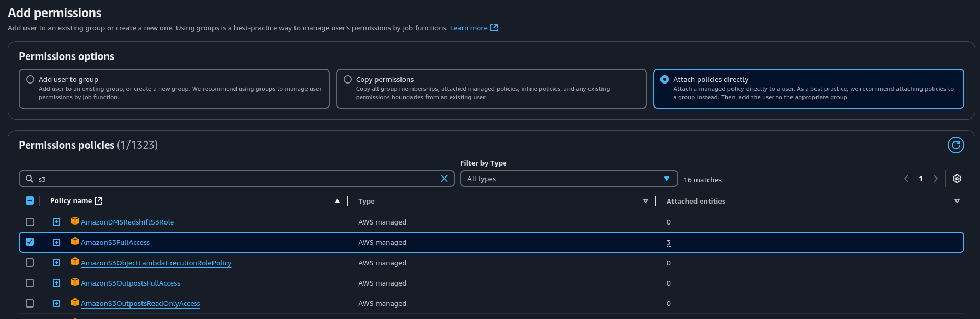The height and width of the screenshot is (319, 980).
Task: Expand AmazonDMSRedshiftS3Role policy details
Action: [56, 222]
